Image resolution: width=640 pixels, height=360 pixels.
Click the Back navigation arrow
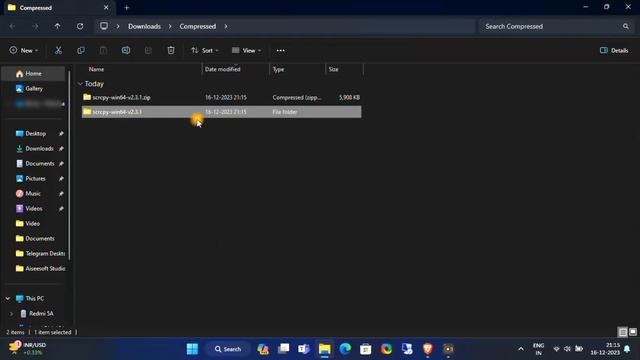(12, 26)
